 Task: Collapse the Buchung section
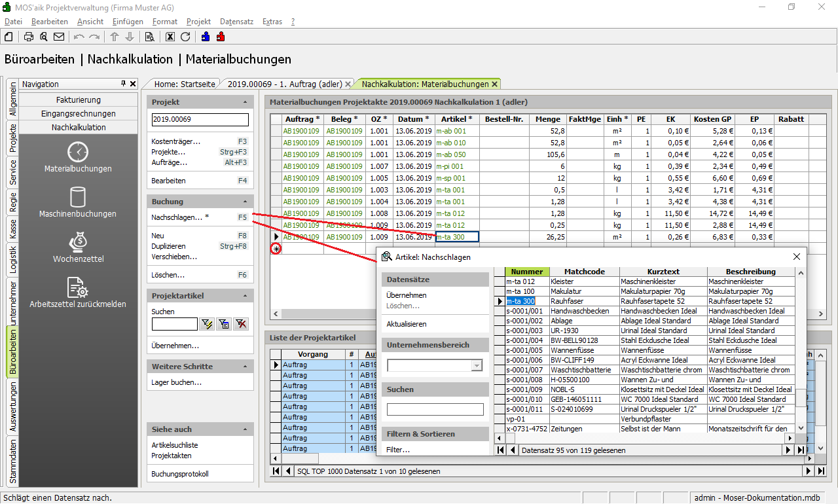[245, 202]
